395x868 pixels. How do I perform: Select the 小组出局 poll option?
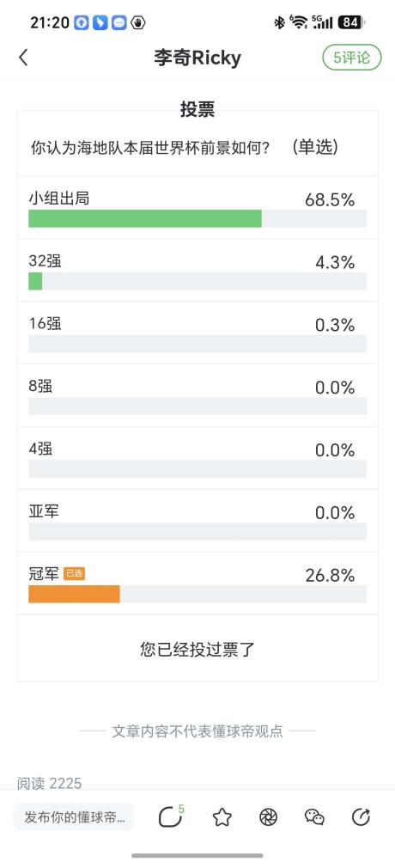(197, 208)
